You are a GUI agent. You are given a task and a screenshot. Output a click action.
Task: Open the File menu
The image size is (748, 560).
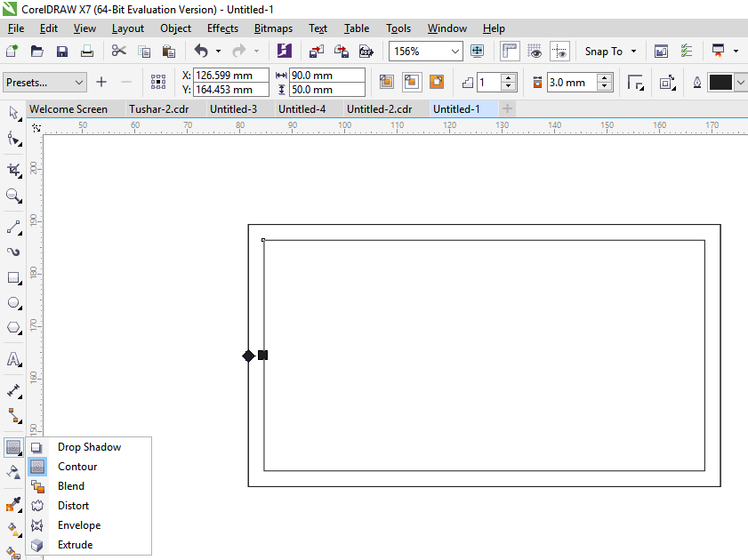16,28
